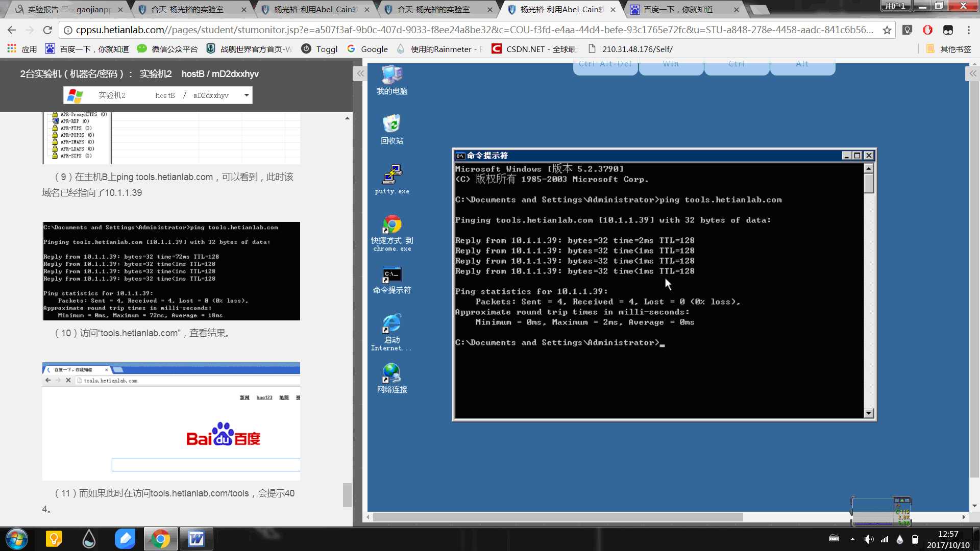Click the shield extension icon in toolbar

pos(907,30)
